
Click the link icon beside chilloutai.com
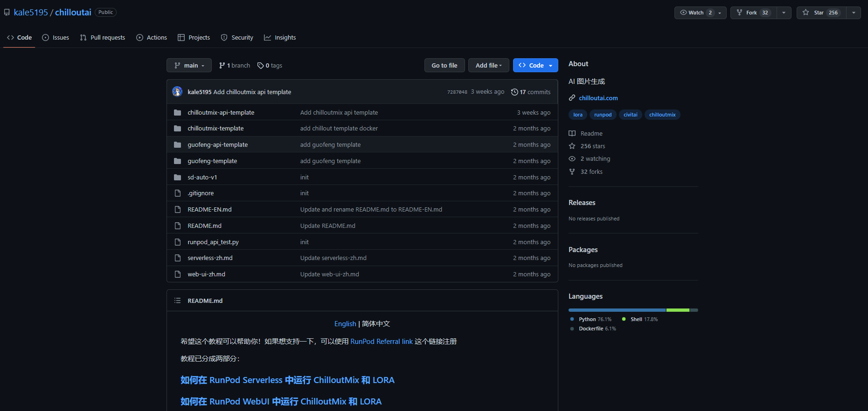click(572, 98)
